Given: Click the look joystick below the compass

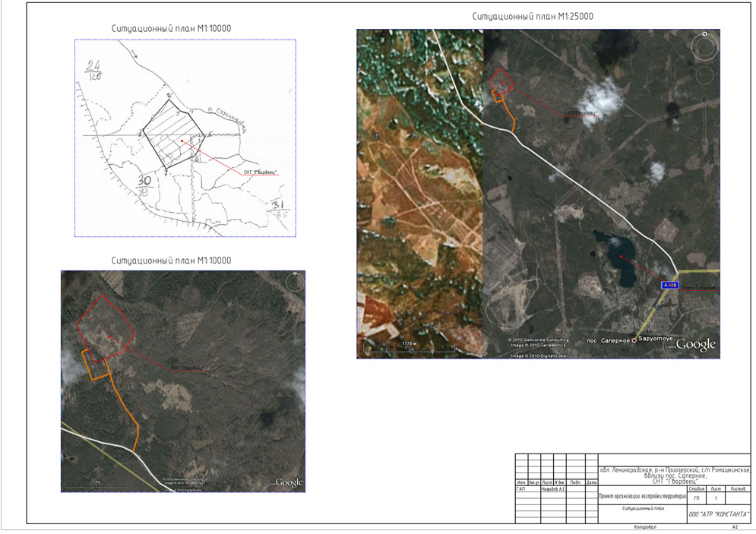Looking at the screenshot, I should coord(705,76).
